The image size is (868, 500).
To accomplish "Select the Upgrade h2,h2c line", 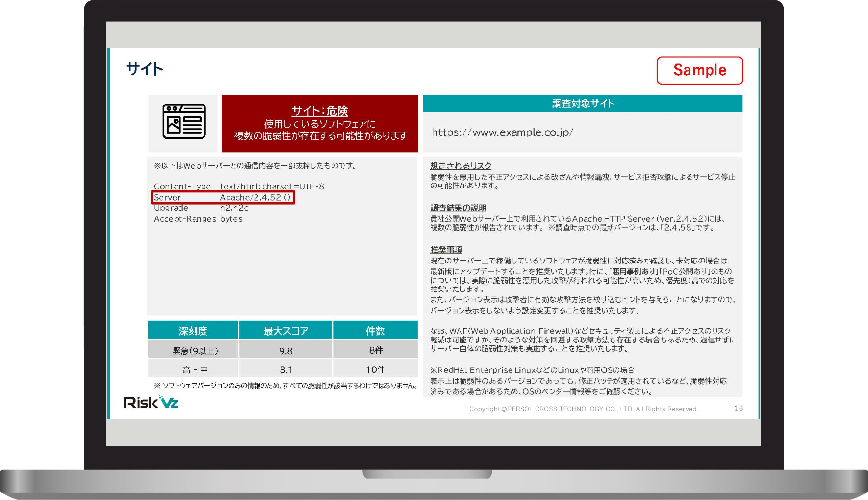I will pyautogui.click(x=201, y=208).
